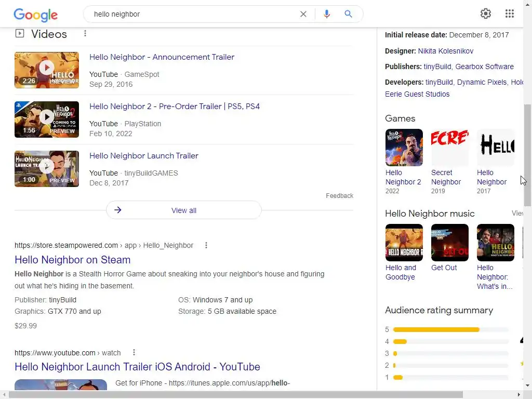Click the 5-star rating bar
The image size is (532, 399).
(x=450, y=329)
